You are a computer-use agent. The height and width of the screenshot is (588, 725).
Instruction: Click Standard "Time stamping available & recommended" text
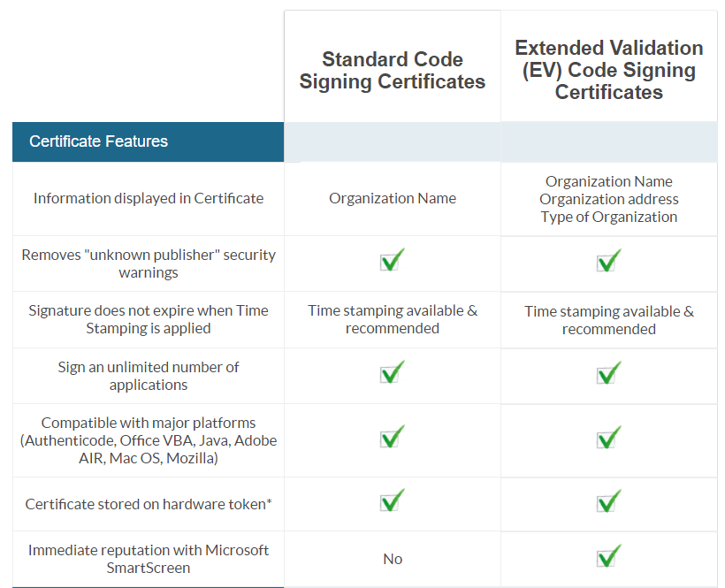[393, 319]
